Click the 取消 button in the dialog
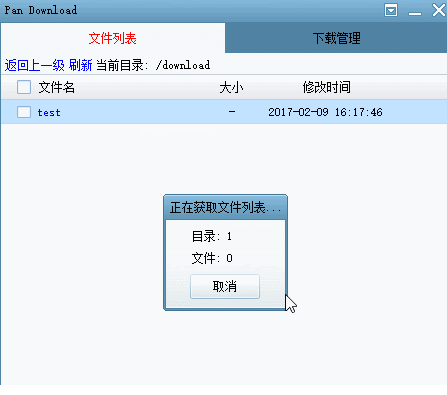The image size is (447, 395). [x=225, y=286]
